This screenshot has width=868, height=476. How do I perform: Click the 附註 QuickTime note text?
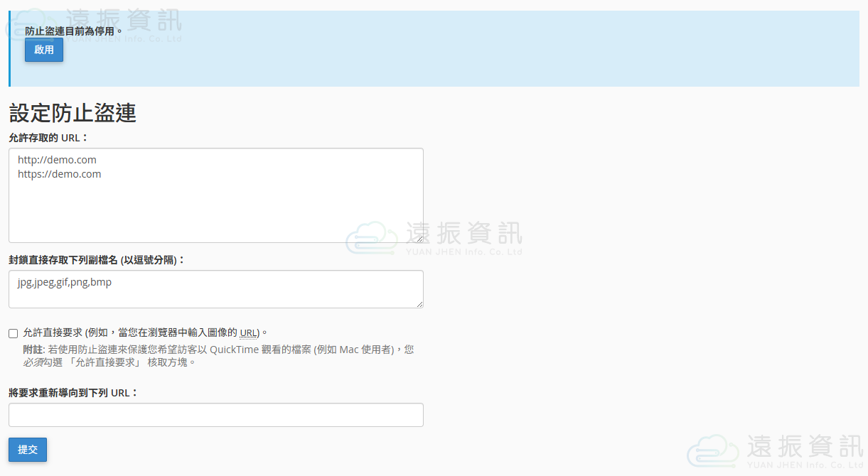tap(218, 355)
